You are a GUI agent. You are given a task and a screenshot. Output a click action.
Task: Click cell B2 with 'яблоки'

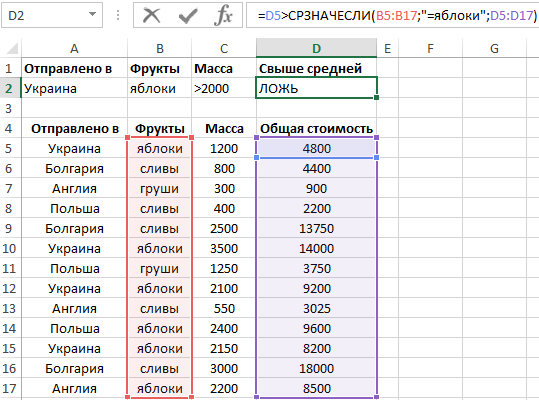(x=160, y=88)
